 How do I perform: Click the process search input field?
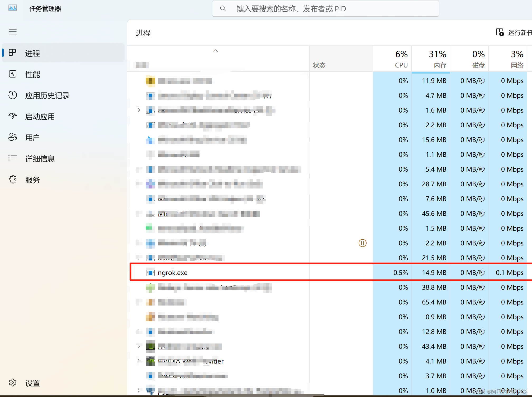(x=325, y=9)
